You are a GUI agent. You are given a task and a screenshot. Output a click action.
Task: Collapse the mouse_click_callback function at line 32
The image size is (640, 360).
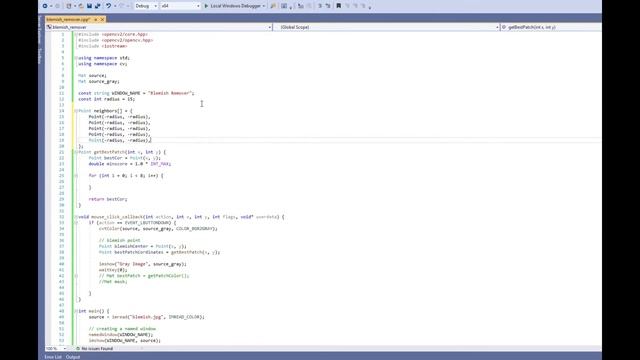pyautogui.click(x=76, y=217)
